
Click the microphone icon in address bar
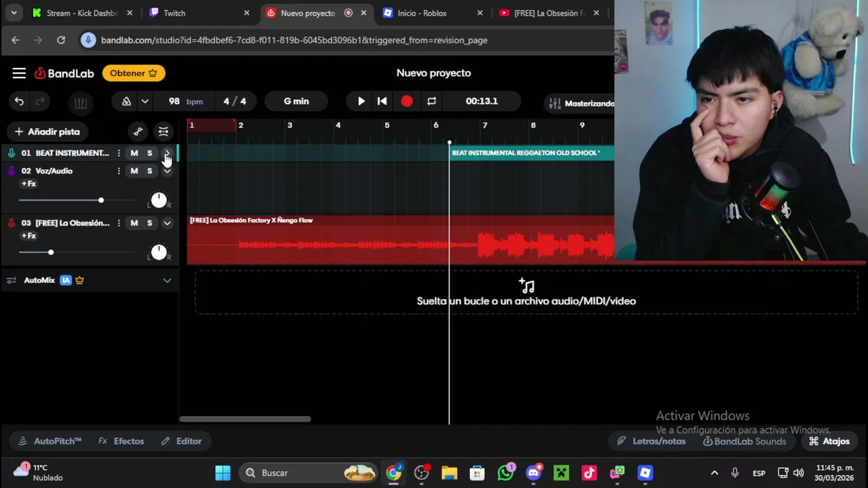click(x=88, y=40)
